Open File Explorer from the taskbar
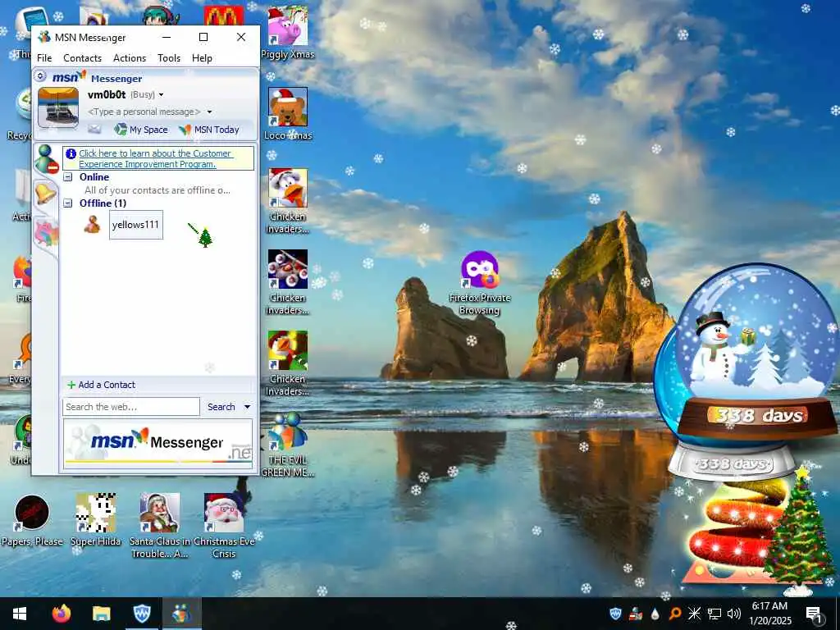Screen dimensions: 840x630 (x=101, y=614)
